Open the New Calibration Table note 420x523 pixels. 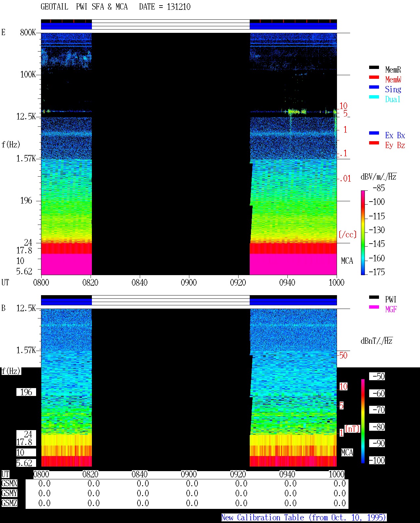304,517
